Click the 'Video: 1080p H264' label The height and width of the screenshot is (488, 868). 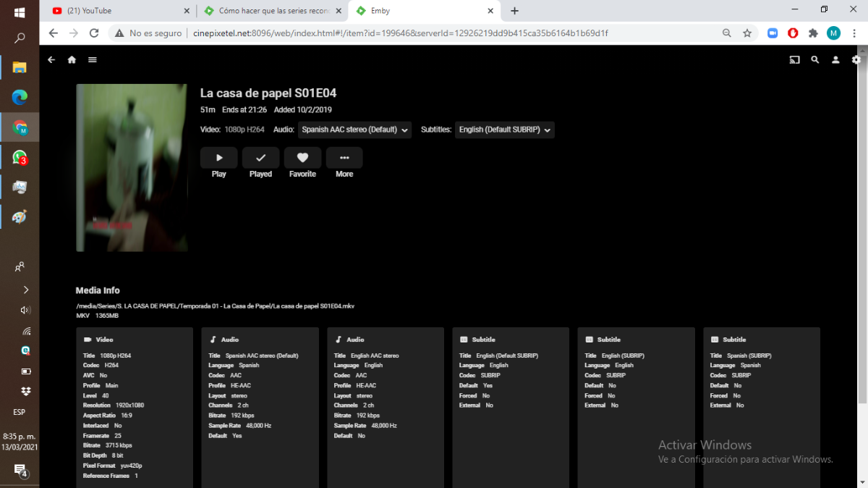coord(233,130)
